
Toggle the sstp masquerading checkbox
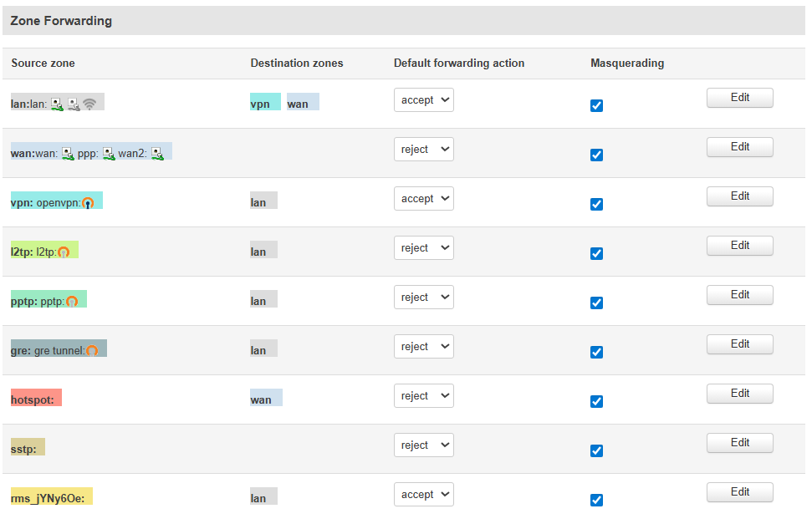click(596, 450)
